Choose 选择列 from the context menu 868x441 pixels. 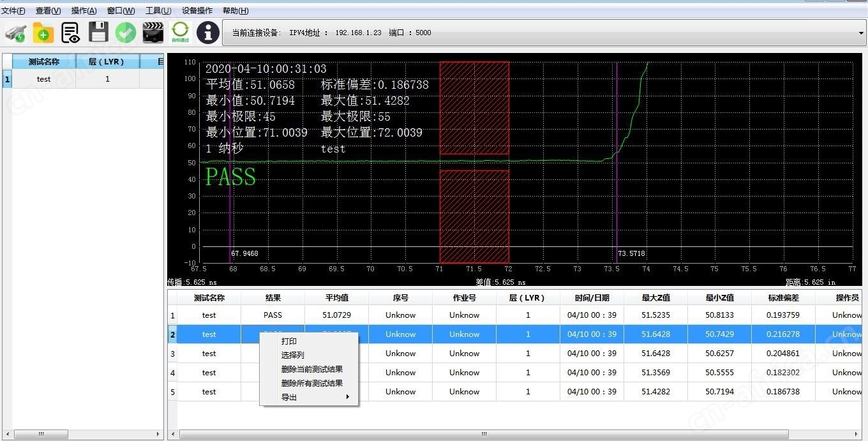309,355
